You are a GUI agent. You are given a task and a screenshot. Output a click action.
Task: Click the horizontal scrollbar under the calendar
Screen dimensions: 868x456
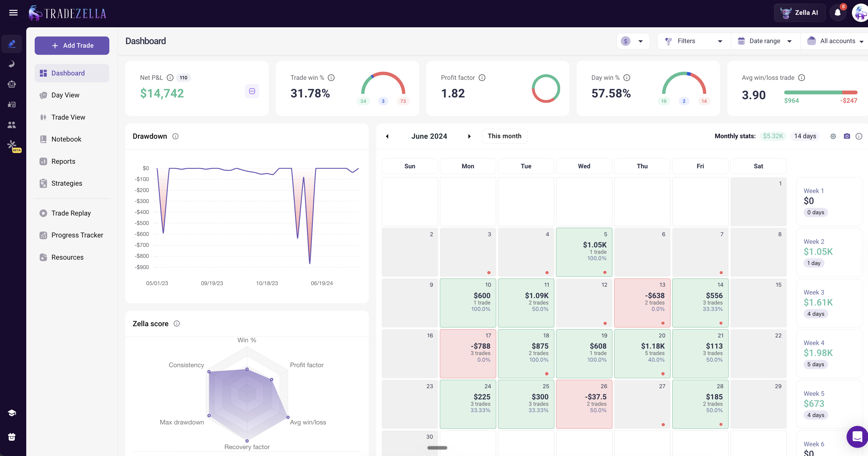[x=437, y=448]
